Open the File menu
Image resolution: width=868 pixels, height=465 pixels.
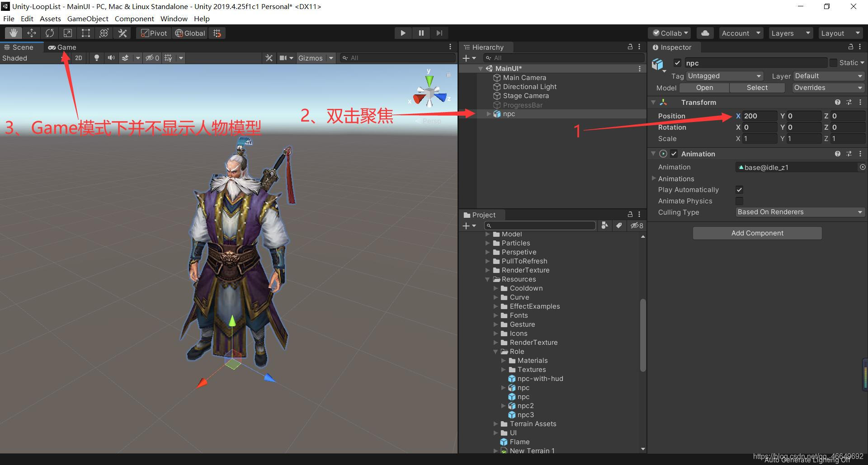9,19
